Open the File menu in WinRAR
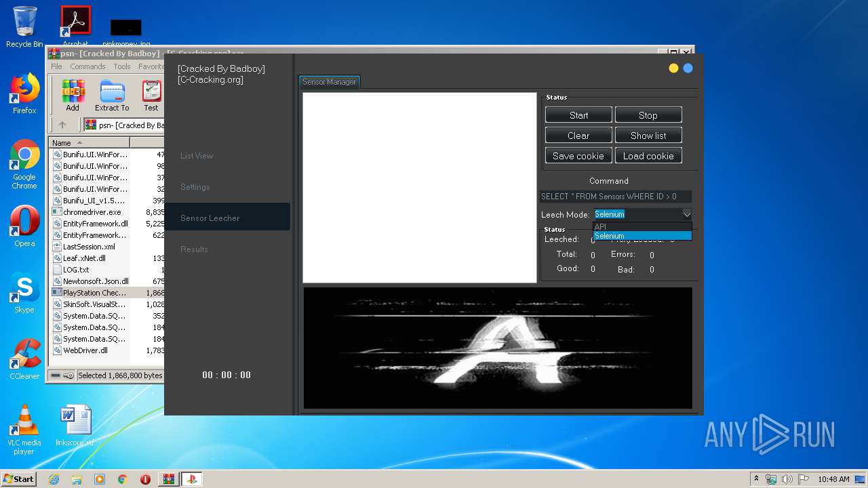This screenshot has width=868, height=488. tap(56, 66)
